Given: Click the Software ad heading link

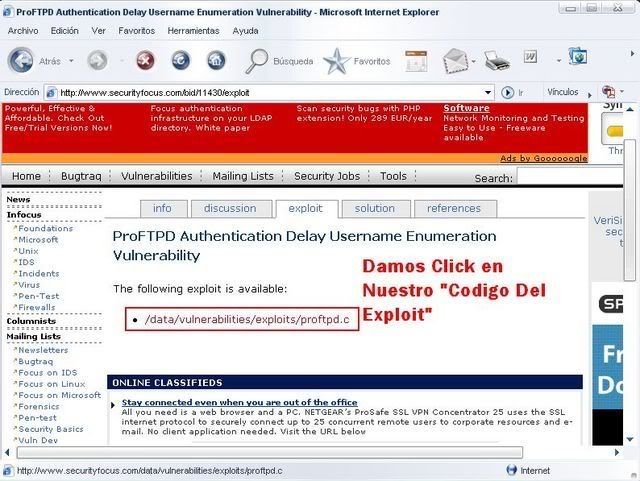Looking at the screenshot, I should tap(467, 108).
